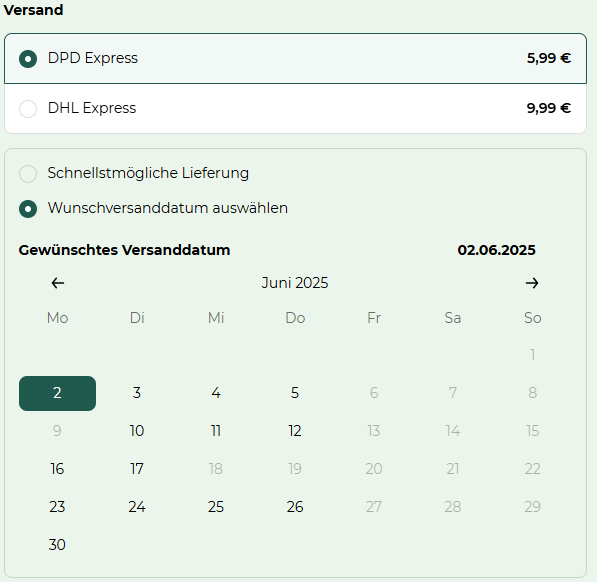This screenshot has width=597, height=582.
Task: Pick June 3 in the calendar
Action: point(137,393)
